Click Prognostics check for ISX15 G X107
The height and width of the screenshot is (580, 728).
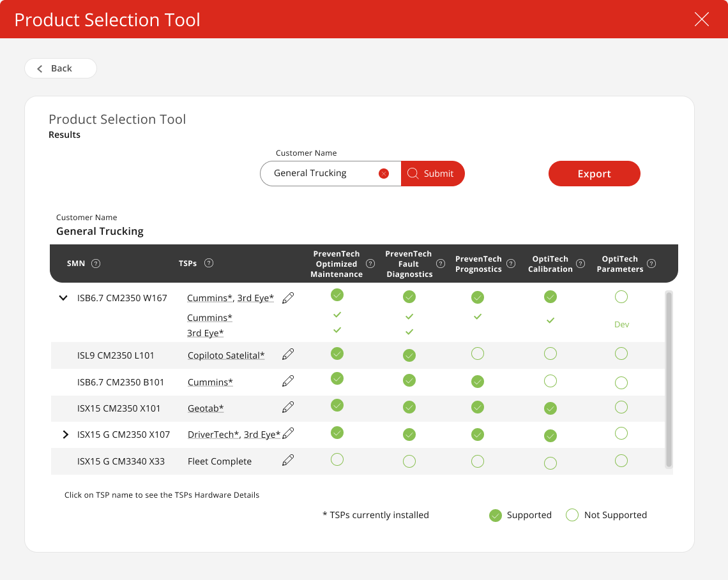click(x=477, y=435)
